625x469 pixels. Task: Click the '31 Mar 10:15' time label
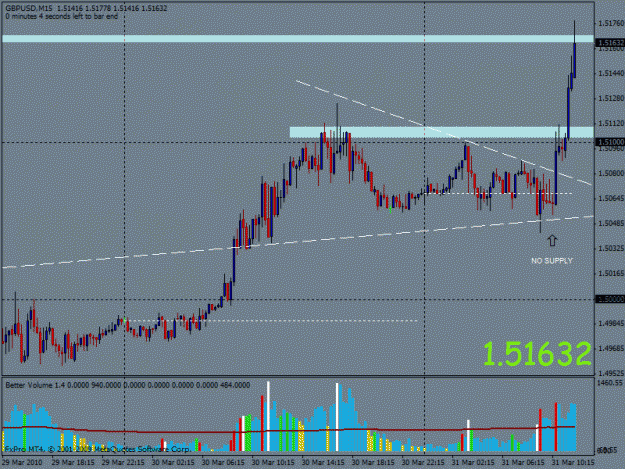[573, 462]
